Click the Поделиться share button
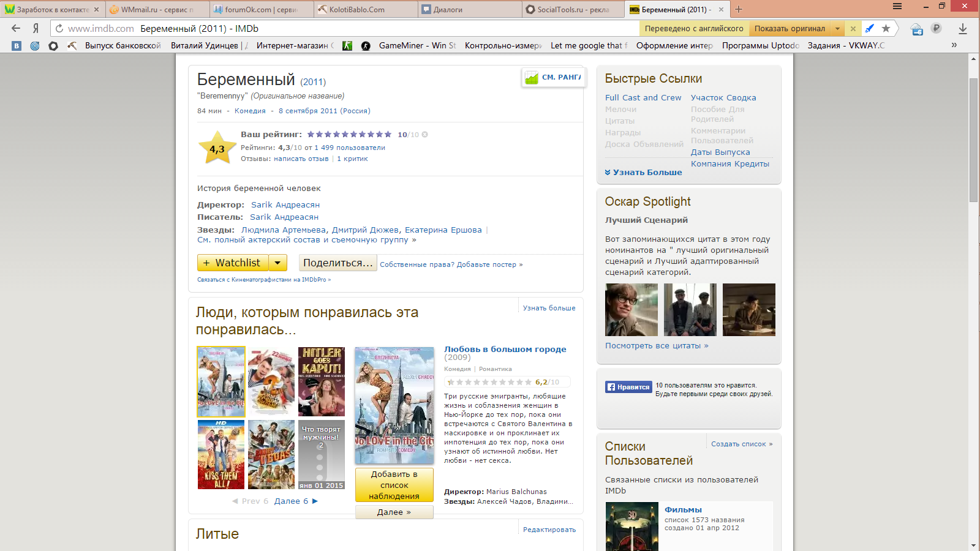The width and height of the screenshot is (980, 551). click(x=338, y=263)
